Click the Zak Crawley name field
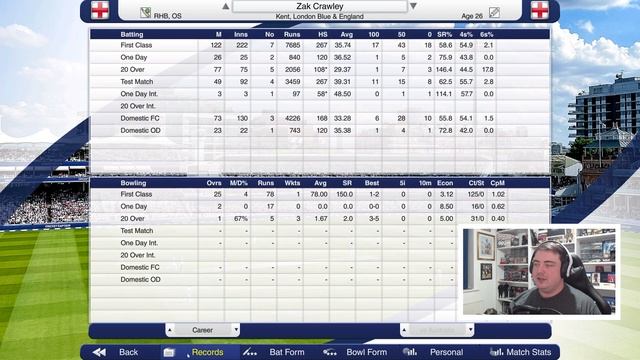The width and height of the screenshot is (640, 360). tap(320, 6)
